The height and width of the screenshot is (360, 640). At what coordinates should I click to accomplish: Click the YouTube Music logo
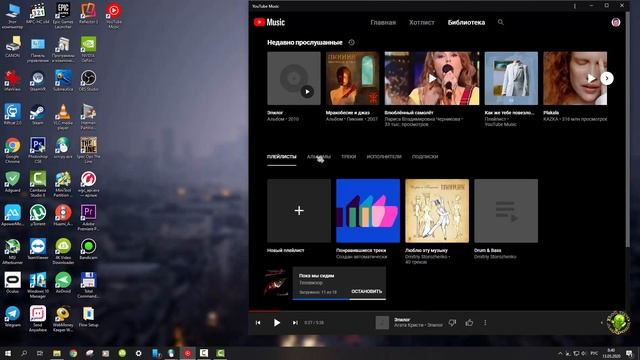(x=269, y=22)
